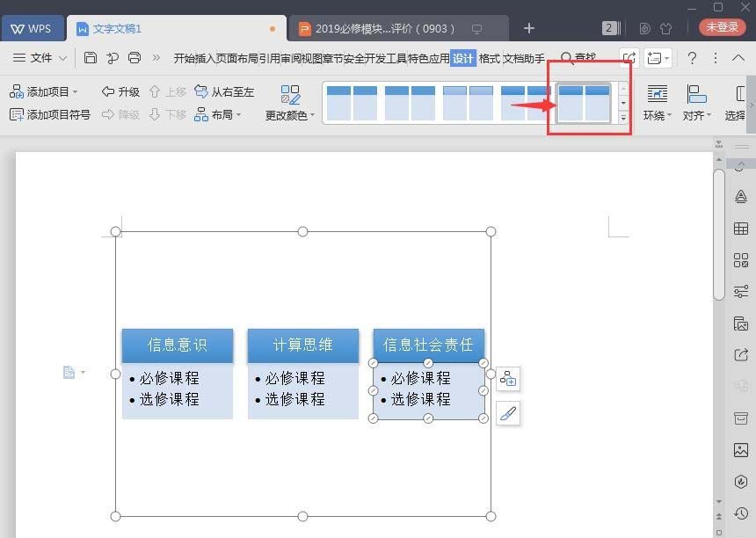Open the image gallery icon in the right sidebar
Viewport: 756px width, 538px height.
click(x=740, y=324)
